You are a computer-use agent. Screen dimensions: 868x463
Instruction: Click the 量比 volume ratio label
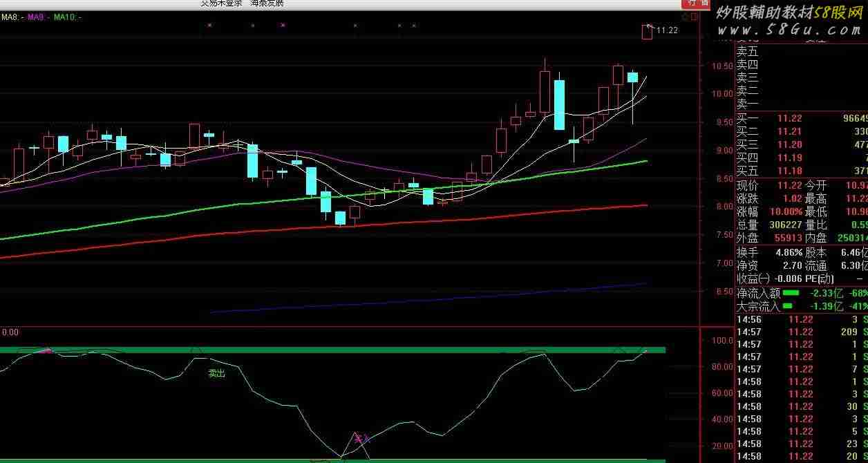coord(815,225)
